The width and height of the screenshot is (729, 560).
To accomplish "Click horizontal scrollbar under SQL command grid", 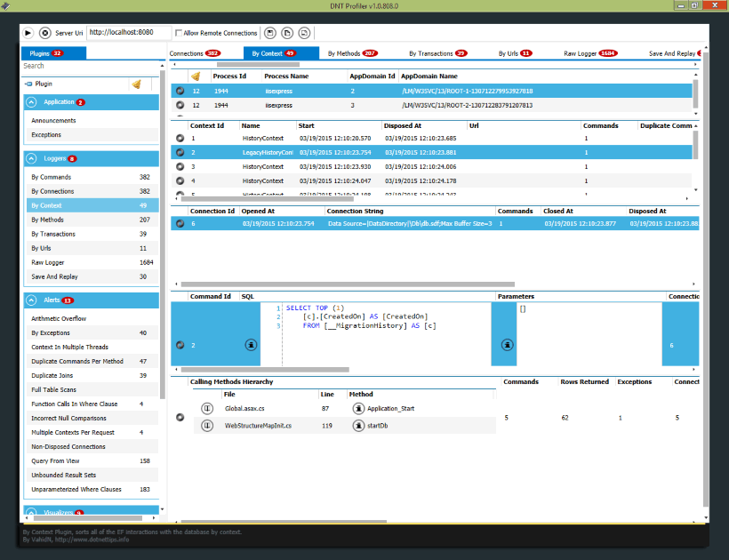I will 265,370.
